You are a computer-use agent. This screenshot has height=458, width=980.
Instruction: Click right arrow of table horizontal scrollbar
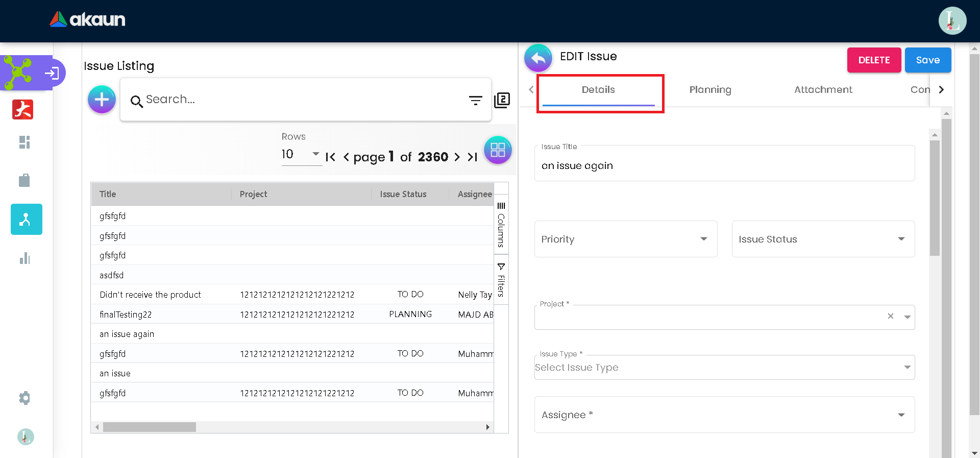point(488,427)
